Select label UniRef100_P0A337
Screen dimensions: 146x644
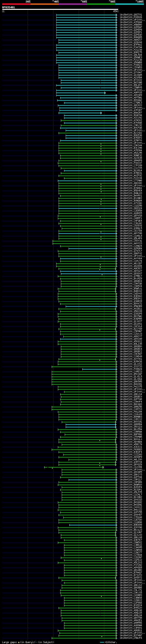(x=131, y=163)
